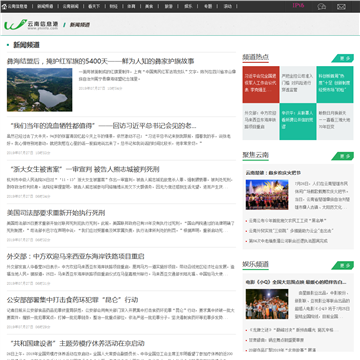Viewport: 360px width, 360px height.
Task: Click the 新闻频道 section heading
Action: (x=26, y=45)
